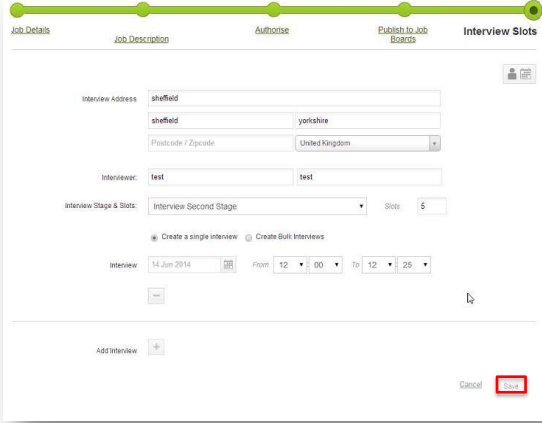Open the From hour dropdown
The image size is (542, 423).
pos(290,265)
